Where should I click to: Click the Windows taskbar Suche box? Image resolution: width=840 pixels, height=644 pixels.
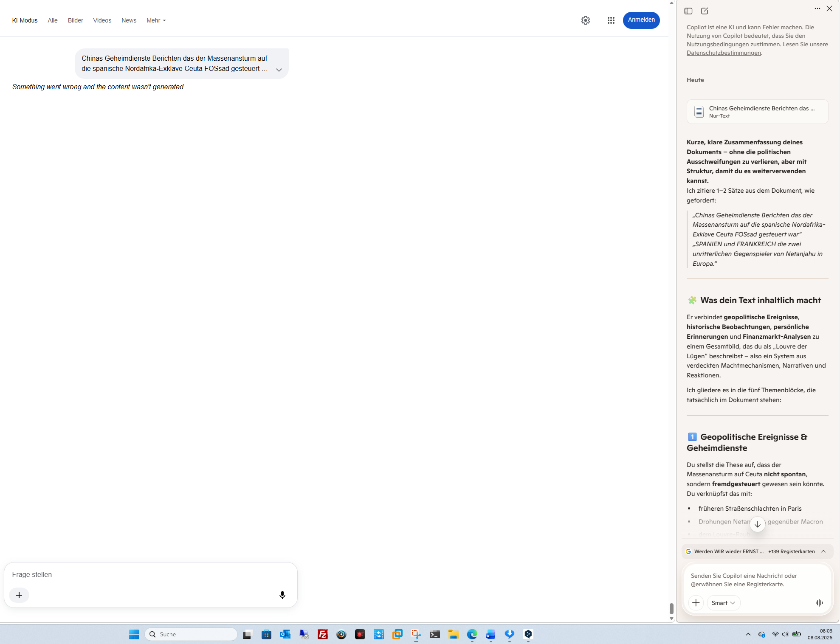point(191,634)
